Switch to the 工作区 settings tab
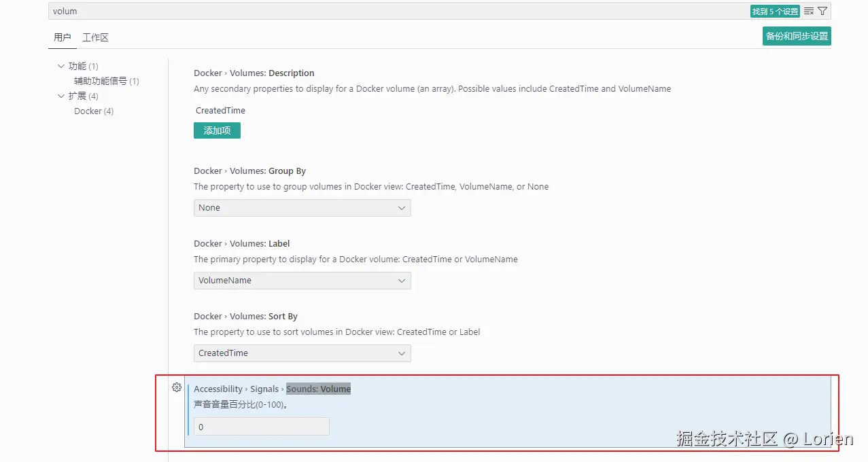 (95, 37)
